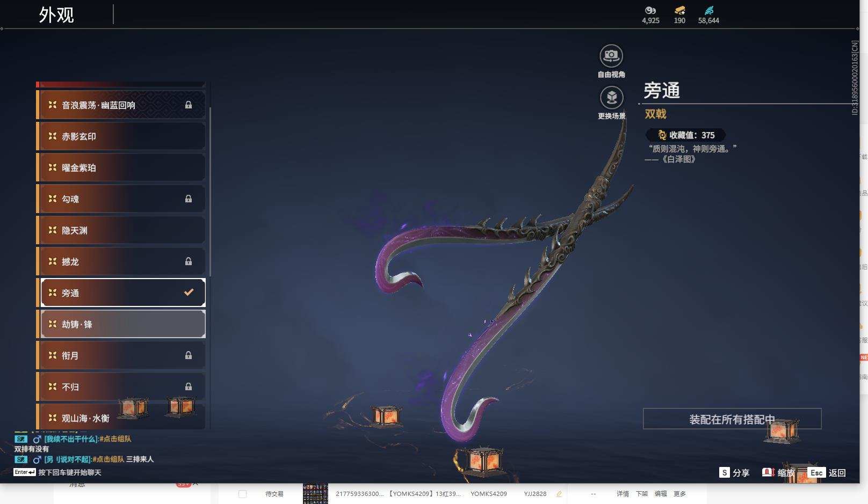The height and width of the screenshot is (504, 868).
Task: Click the mouse scroll 缩放 zoom icon
Action: [768, 472]
